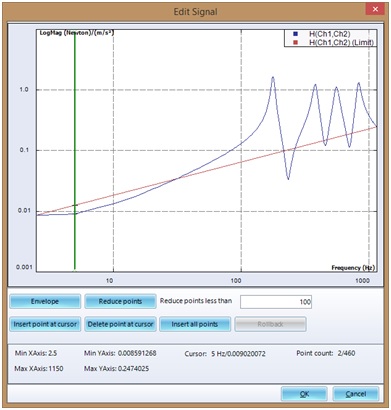Click the Frequency (Hz) axis label
This screenshot has height=410, width=391.
click(x=353, y=268)
